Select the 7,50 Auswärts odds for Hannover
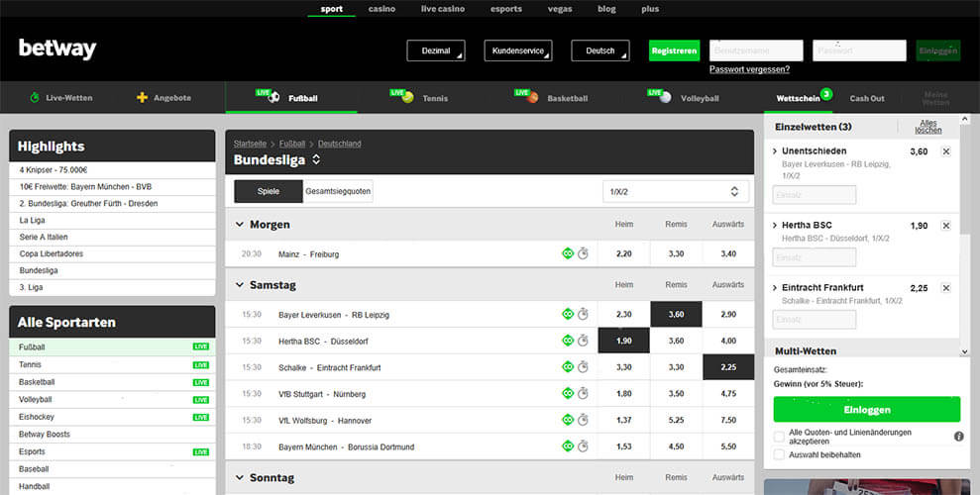The width and height of the screenshot is (980, 495). (728, 420)
